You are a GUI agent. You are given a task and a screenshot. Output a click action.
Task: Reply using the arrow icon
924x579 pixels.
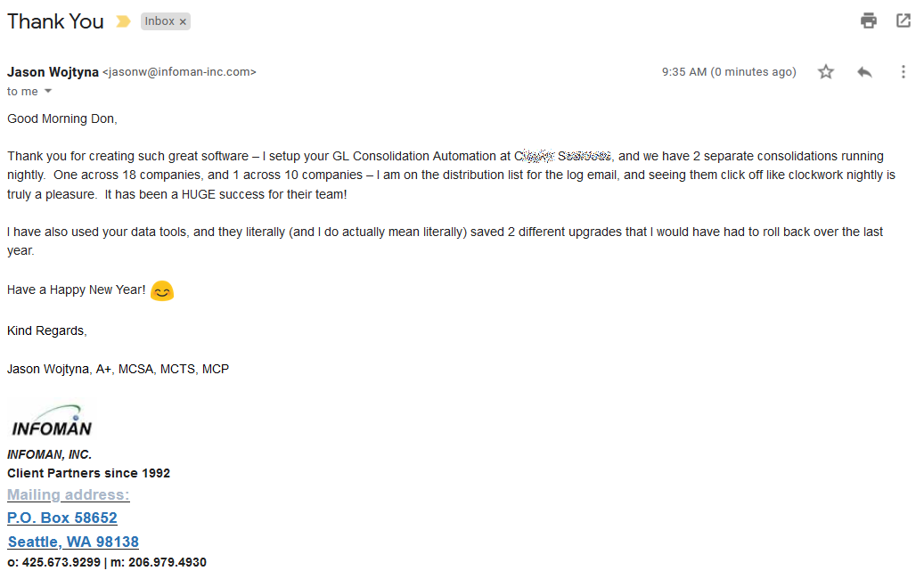(x=864, y=72)
